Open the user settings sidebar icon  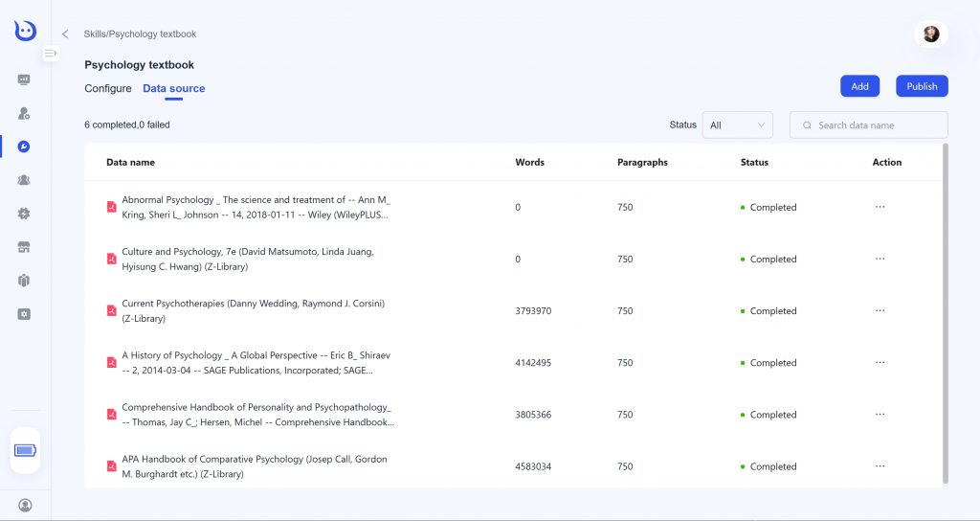[24, 113]
